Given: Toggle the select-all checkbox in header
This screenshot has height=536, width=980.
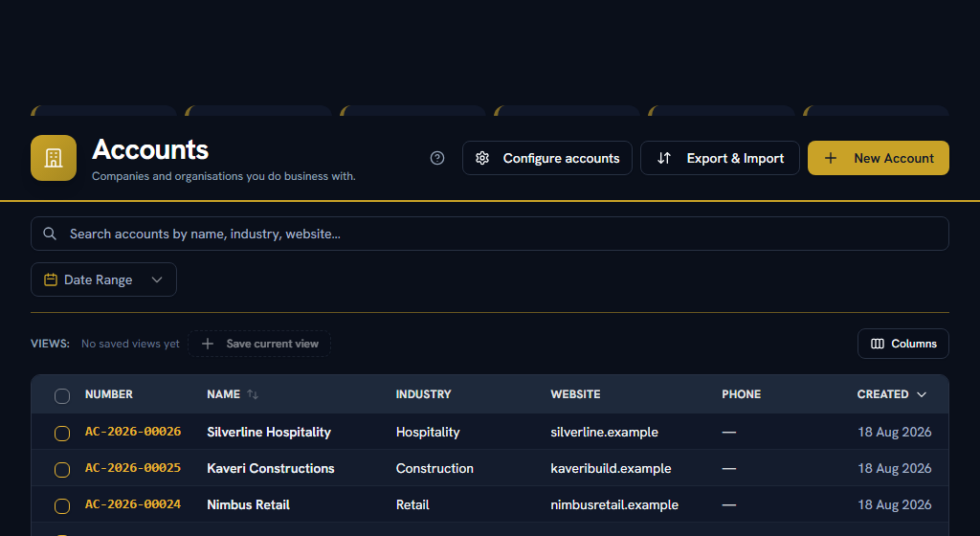Looking at the screenshot, I should [x=62, y=396].
